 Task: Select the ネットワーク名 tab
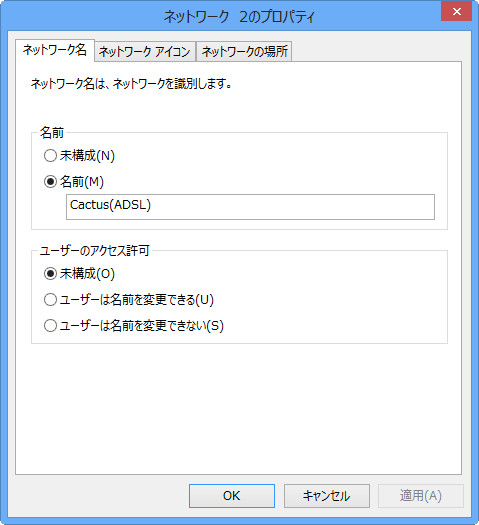click(55, 50)
